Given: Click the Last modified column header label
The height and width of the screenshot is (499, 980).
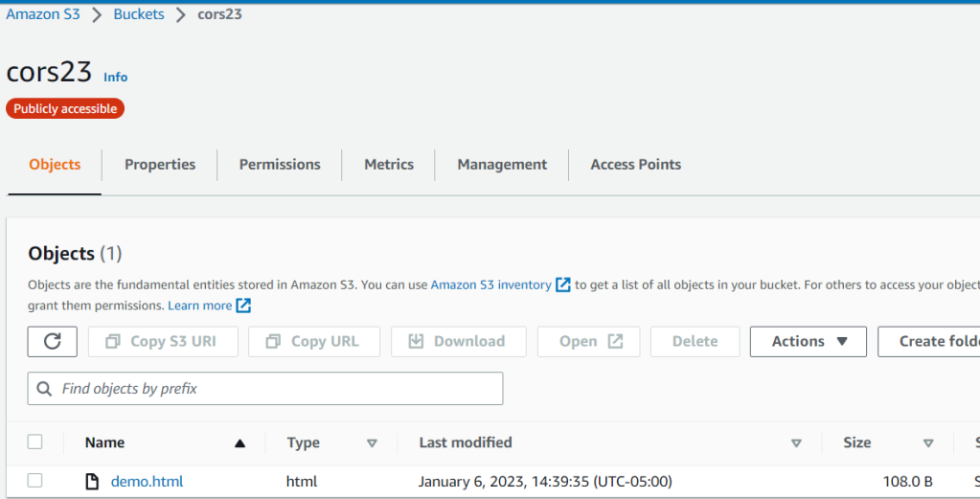Looking at the screenshot, I should (466, 442).
